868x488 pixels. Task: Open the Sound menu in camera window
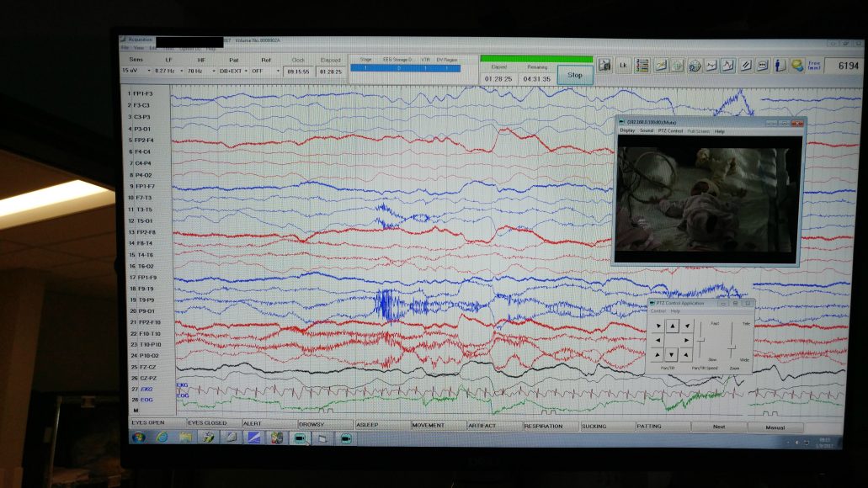[x=647, y=131]
